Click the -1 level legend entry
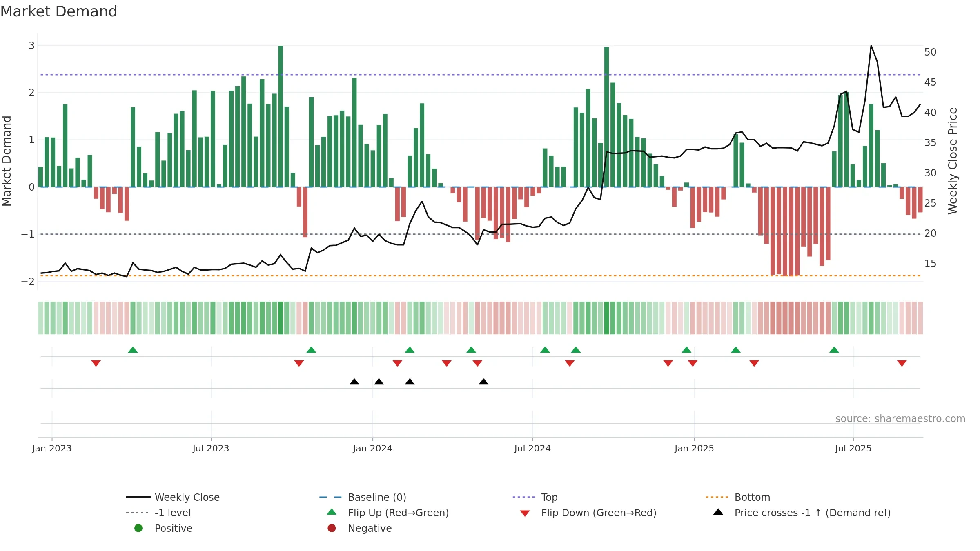 click(158, 513)
